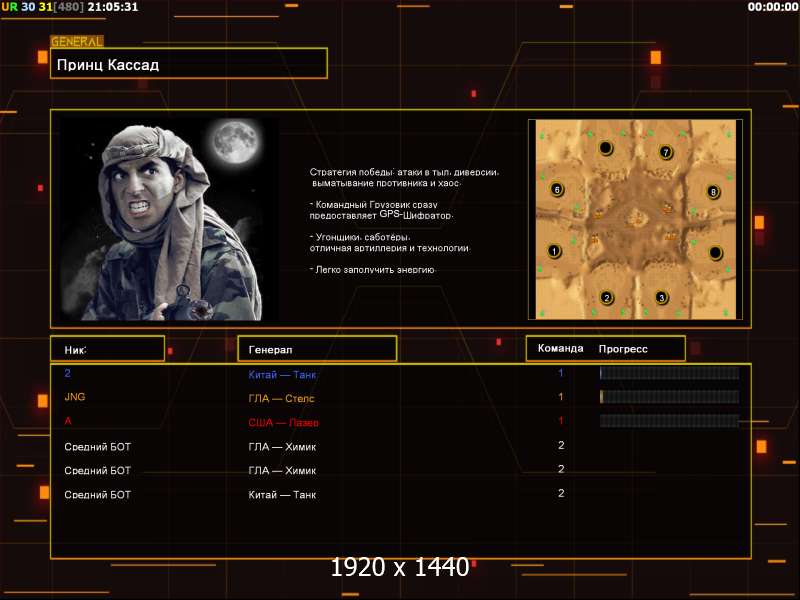
Task: Click the Принц Кассад title field
Action: point(189,65)
